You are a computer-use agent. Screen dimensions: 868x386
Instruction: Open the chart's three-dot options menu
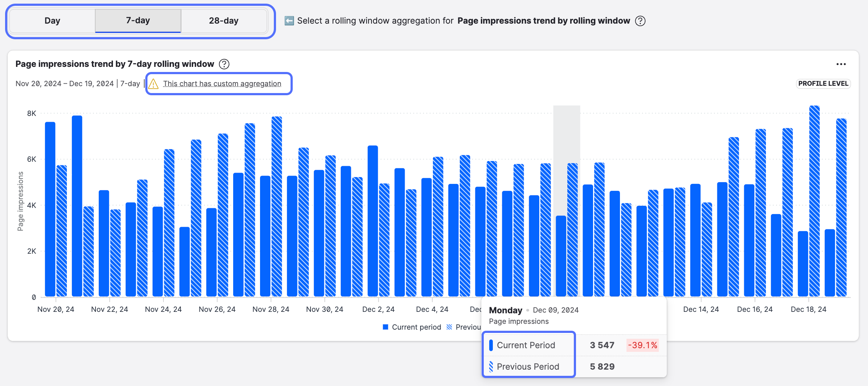tap(841, 64)
